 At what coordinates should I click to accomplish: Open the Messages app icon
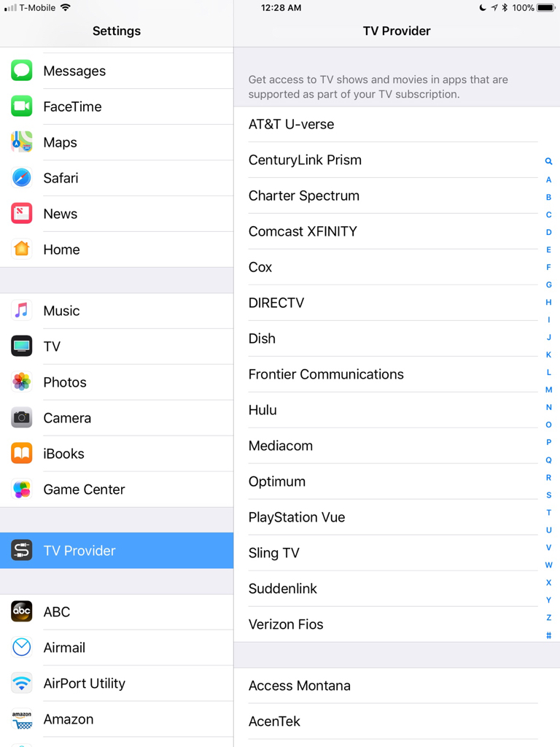(x=21, y=71)
